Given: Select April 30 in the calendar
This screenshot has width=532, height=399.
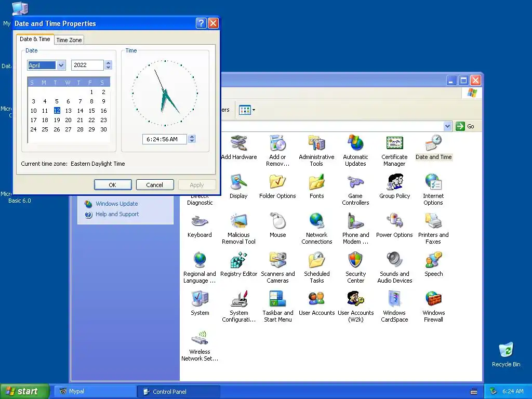Looking at the screenshot, I should point(103,129).
